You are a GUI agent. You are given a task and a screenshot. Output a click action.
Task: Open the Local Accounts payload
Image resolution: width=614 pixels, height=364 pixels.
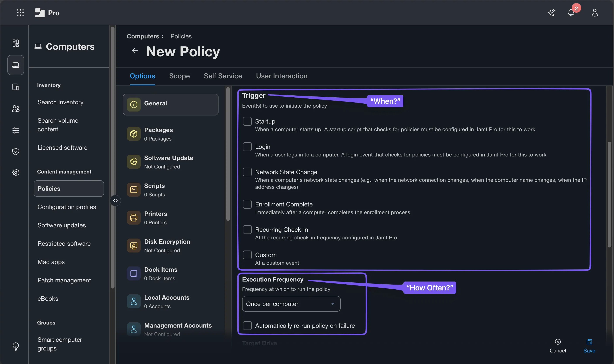[170, 302]
